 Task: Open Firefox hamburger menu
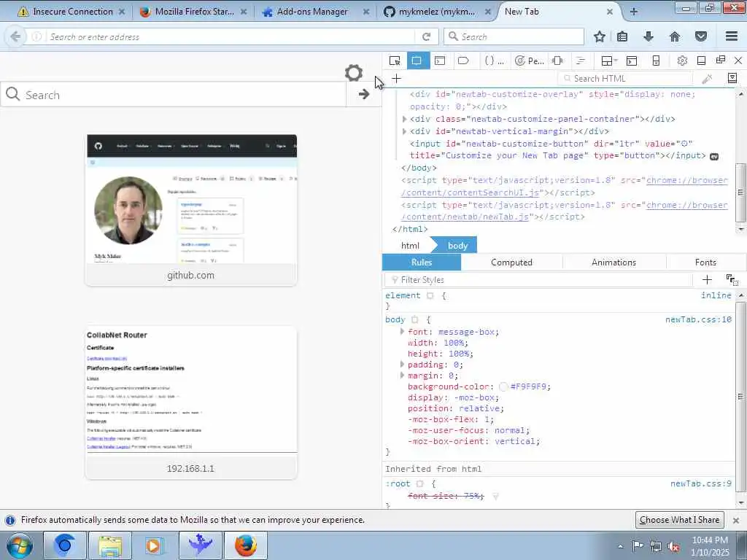(732, 36)
